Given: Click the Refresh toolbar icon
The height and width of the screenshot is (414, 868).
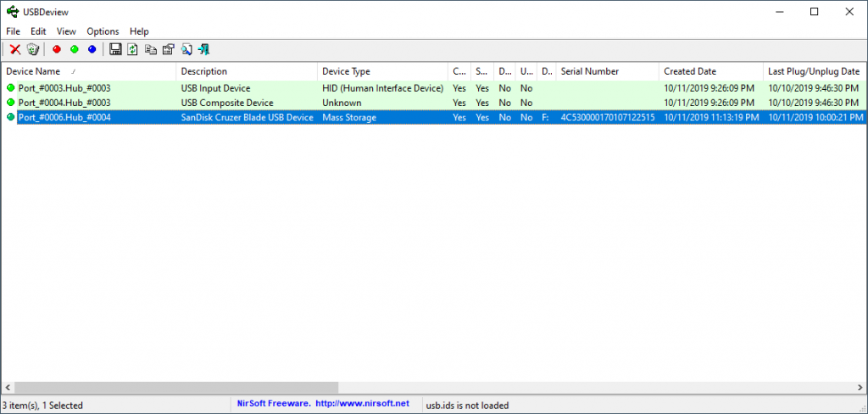Looking at the screenshot, I should tap(132, 50).
